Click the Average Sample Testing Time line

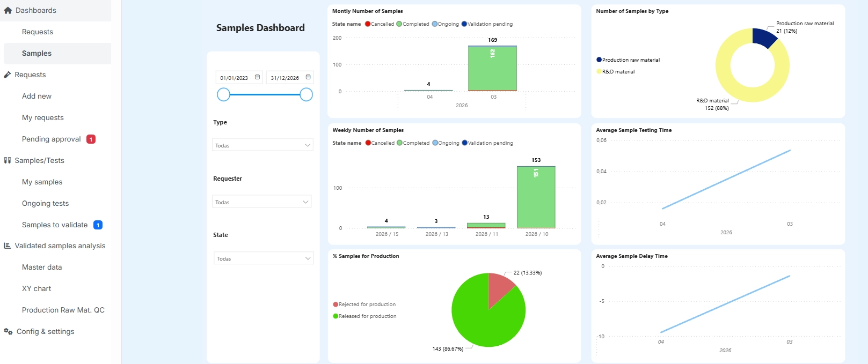pyautogui.click(x=726, y=179)
